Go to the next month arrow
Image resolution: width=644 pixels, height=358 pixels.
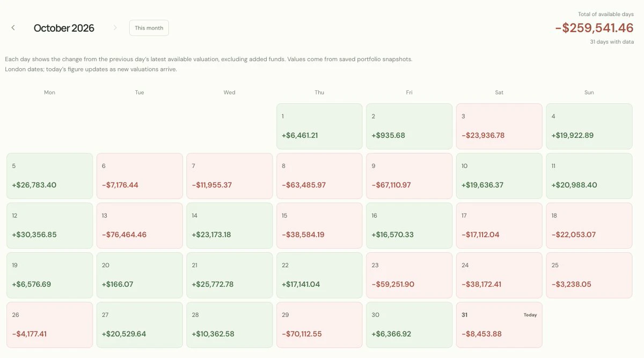115,28
